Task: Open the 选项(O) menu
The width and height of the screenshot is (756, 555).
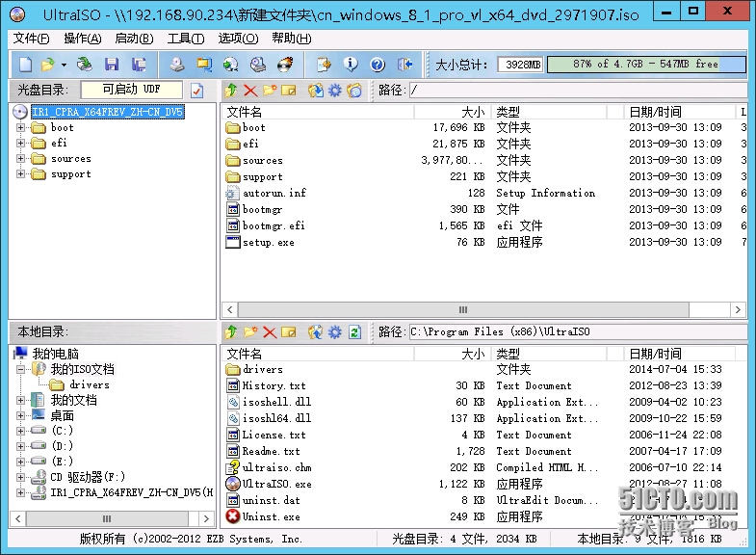Action: click(x=238, y=39)
